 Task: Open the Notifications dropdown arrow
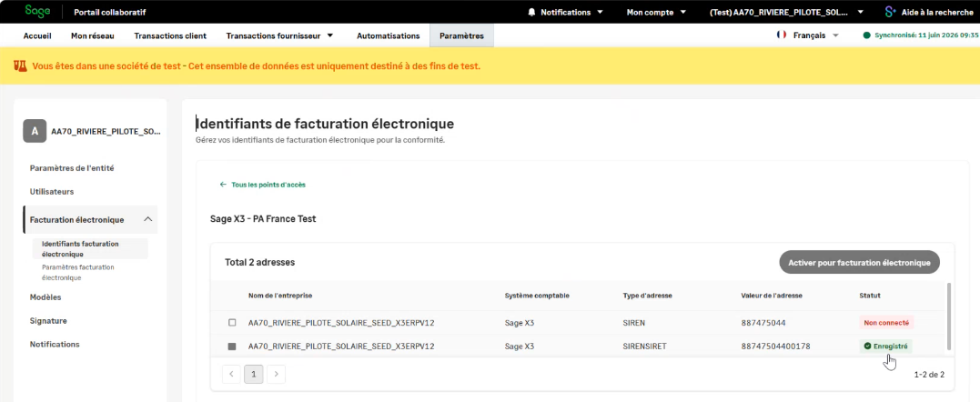click(600, 12)
